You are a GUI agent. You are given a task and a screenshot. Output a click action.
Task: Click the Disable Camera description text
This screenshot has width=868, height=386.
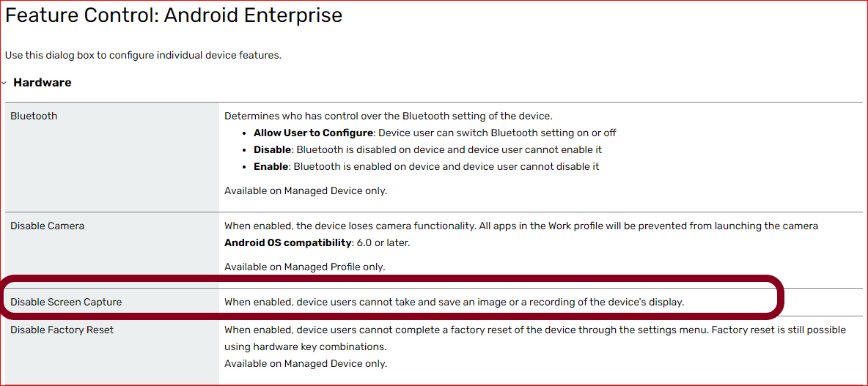[521, 226]
